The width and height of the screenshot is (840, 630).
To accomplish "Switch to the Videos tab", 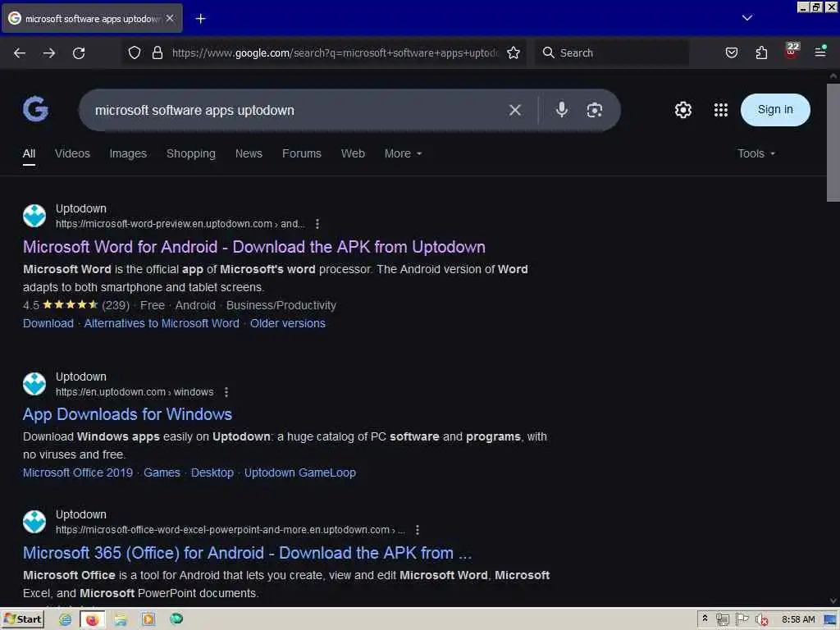I will point(72,153).
